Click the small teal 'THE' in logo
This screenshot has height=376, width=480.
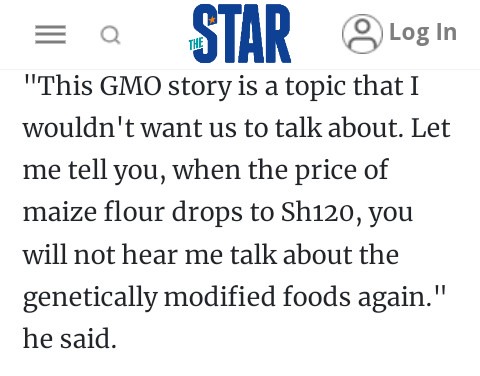coord(196,45)
